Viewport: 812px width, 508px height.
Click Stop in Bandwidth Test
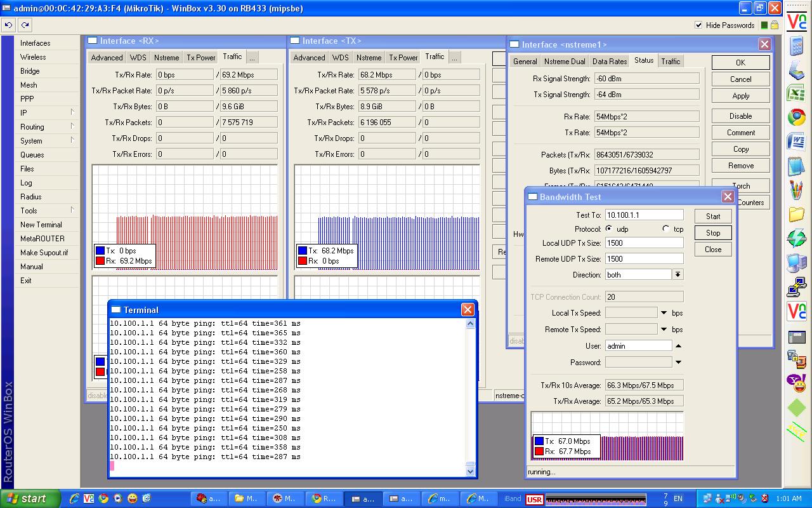[713, 233]
